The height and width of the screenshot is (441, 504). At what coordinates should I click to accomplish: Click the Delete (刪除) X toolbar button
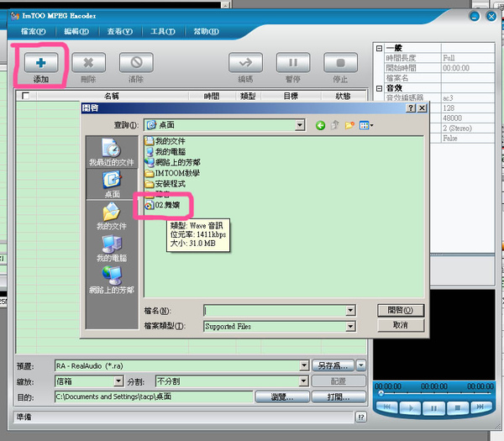88,62
